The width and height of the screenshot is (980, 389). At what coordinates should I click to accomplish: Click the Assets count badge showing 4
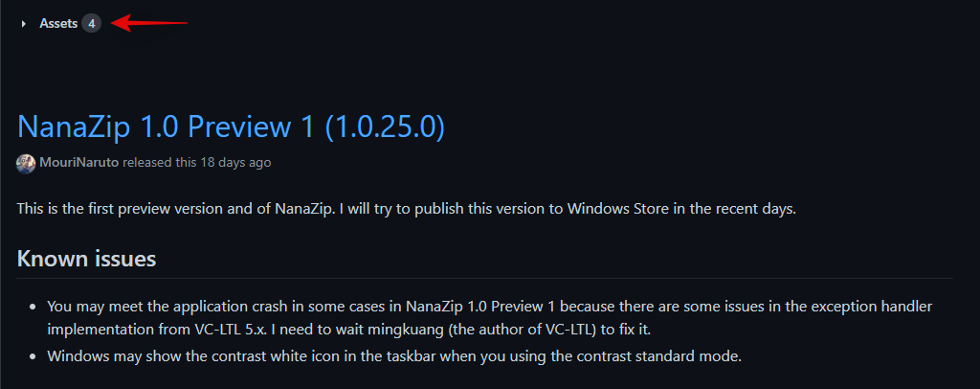coord(91,23)
